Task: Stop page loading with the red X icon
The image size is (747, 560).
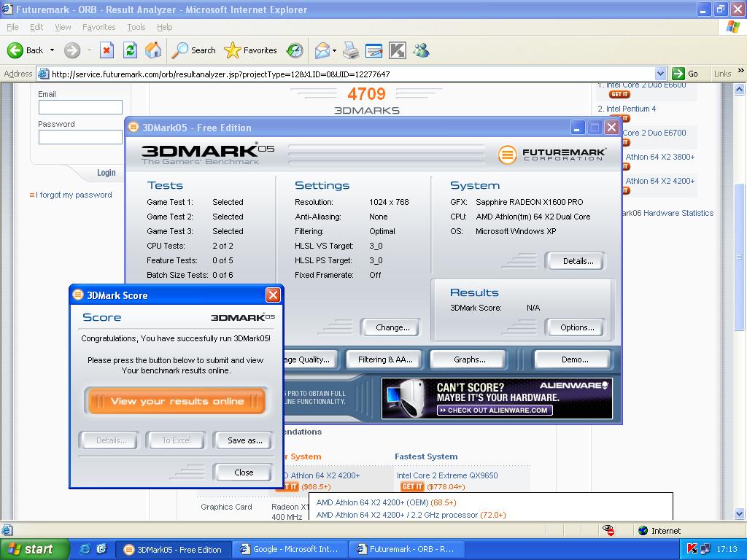Action: [x=107, y=50]
